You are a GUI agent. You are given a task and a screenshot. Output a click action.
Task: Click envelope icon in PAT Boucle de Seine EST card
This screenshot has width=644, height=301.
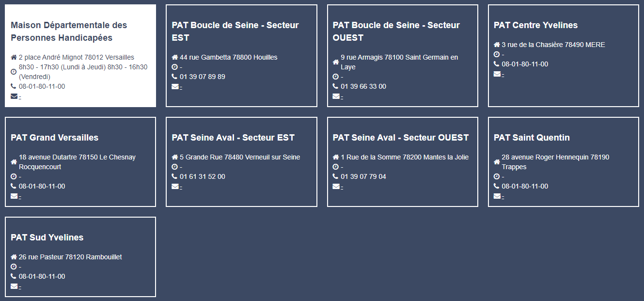[x=175, y=87]
